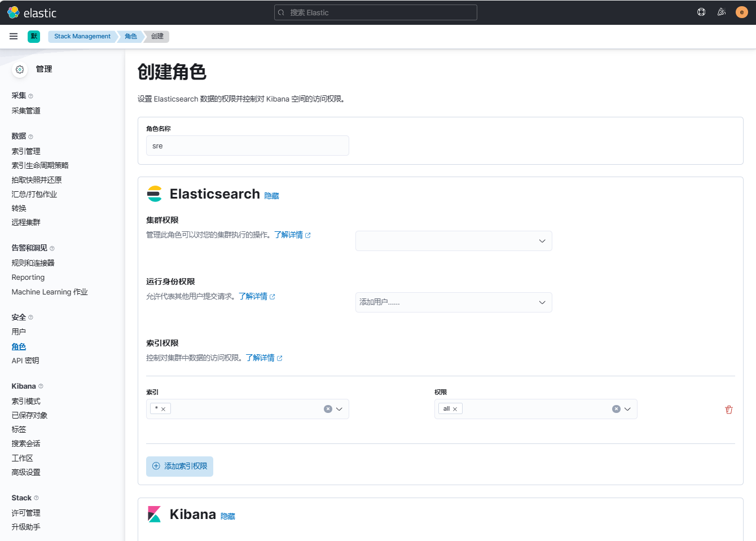
Task: Click the green space selector avatar
Action: click(34, 36)
